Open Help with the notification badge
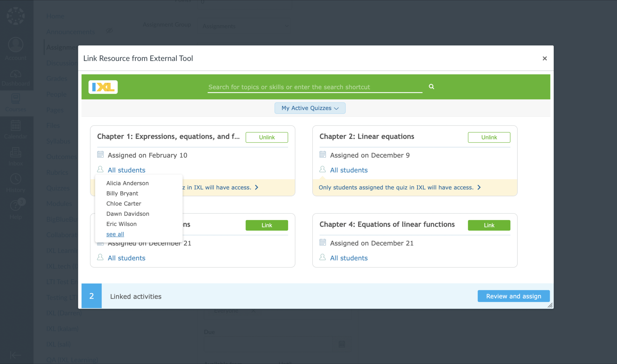Screen dimensions: 617x364 tap(15, 208)
